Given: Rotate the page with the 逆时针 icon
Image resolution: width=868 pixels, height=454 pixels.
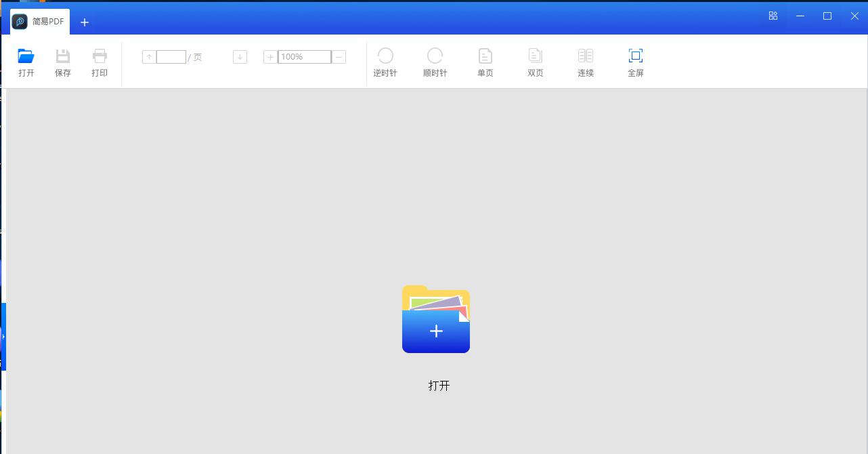Looking at the screenshot, I should click(x=385, y=62).
